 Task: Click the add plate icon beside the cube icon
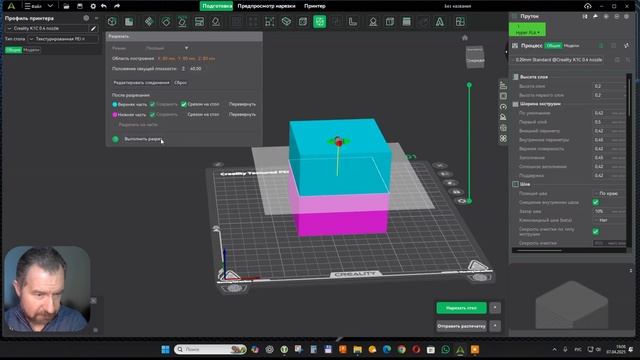click(129, 22)
